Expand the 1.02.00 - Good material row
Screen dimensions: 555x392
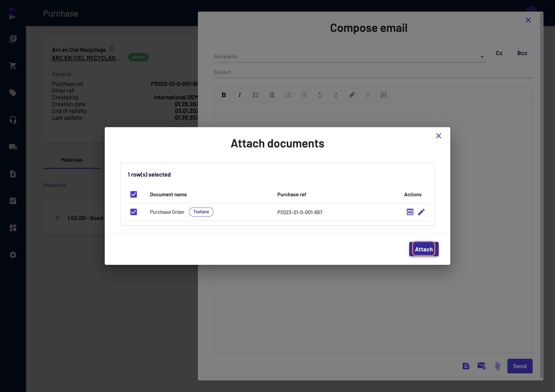tap(57, 218)
